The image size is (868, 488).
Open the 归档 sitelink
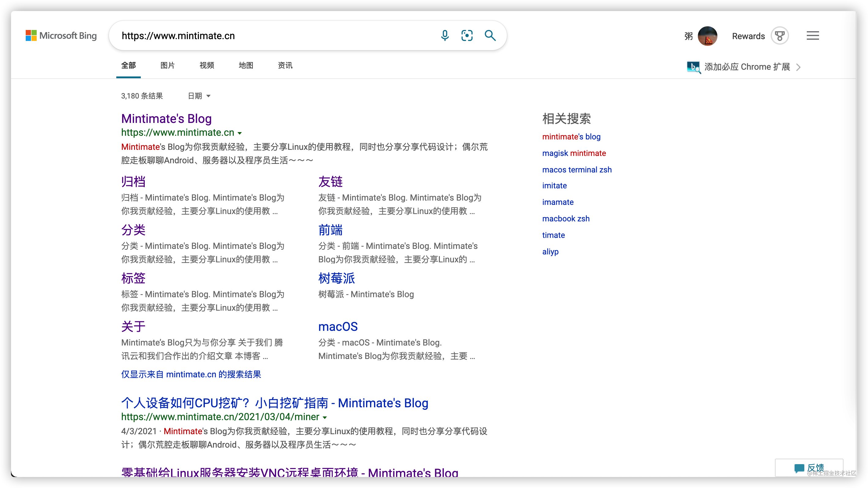[133, 182]
